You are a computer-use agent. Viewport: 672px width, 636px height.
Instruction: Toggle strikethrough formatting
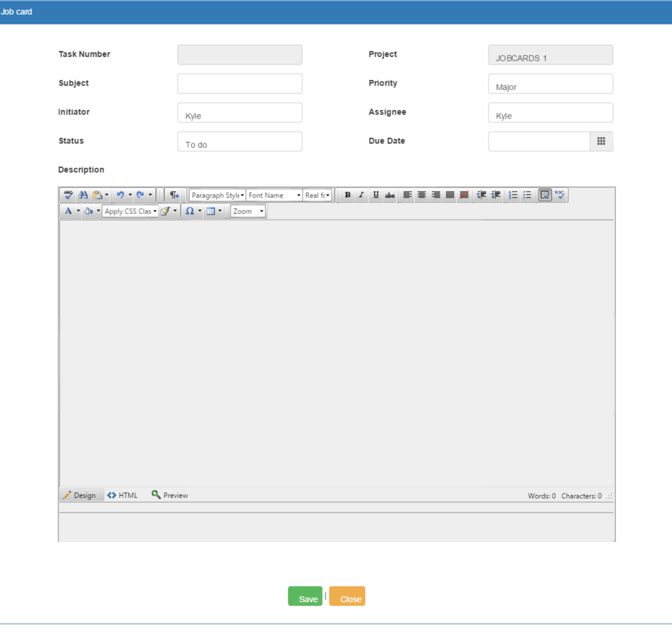tap(390, 195)
